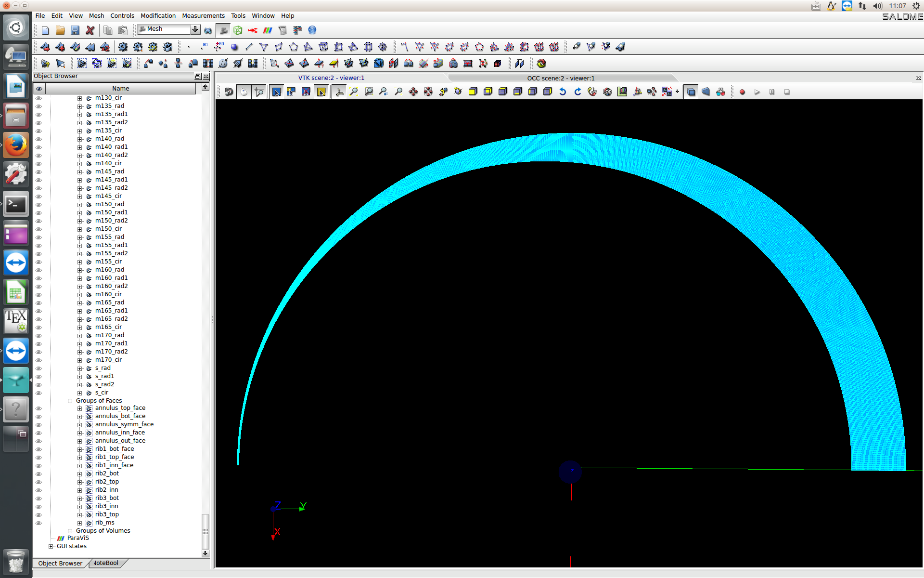
Task: Click the Rotate counterclockwise view icon
Action: click(563, 92)
